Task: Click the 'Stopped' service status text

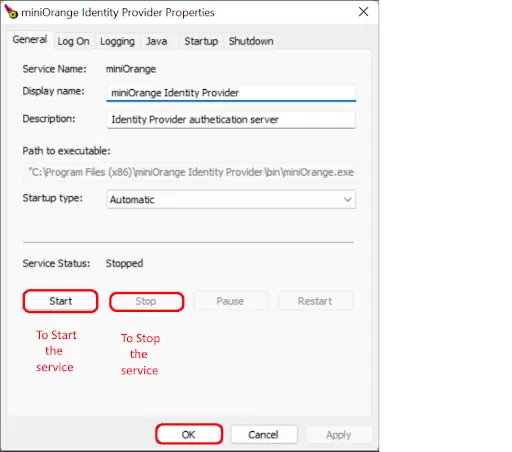Action: click(124, 263)
